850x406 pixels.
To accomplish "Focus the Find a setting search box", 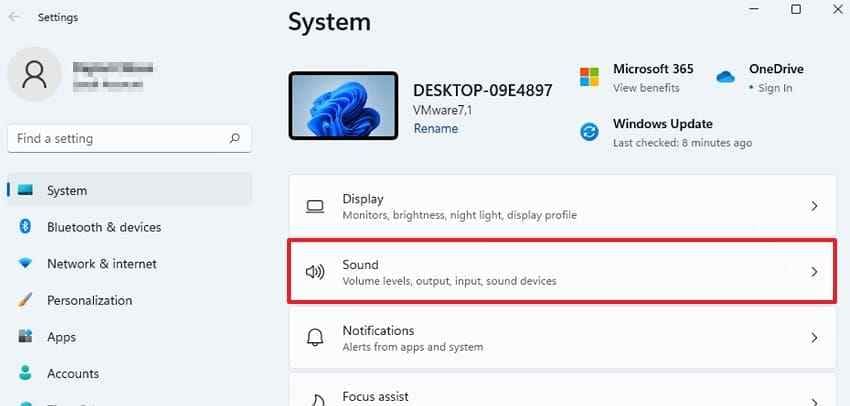I will [129, 139].
